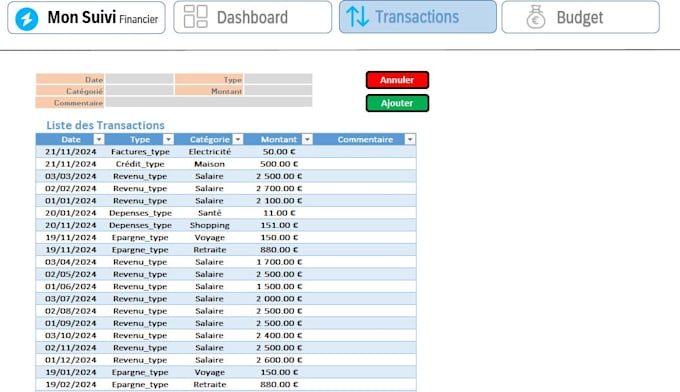Select the 50.00 € amount cell

pyautogui.click(x=279, y=152)
